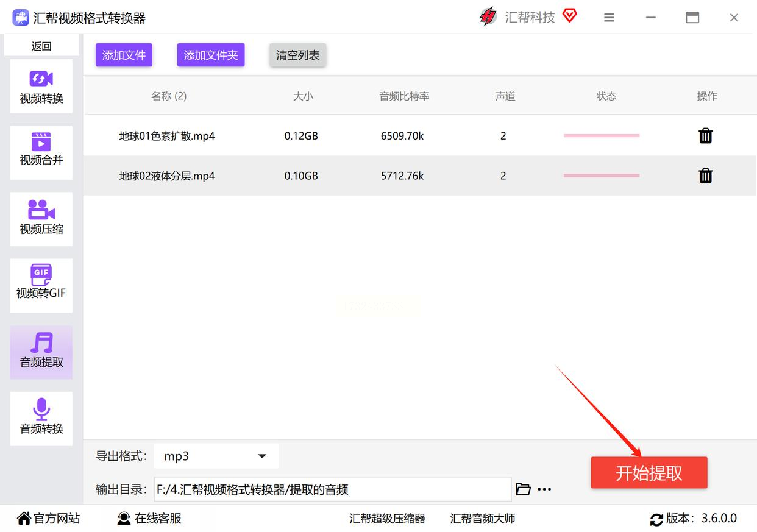
Task: Open the hamburger menu in the title bar
Action: [609, 18]
